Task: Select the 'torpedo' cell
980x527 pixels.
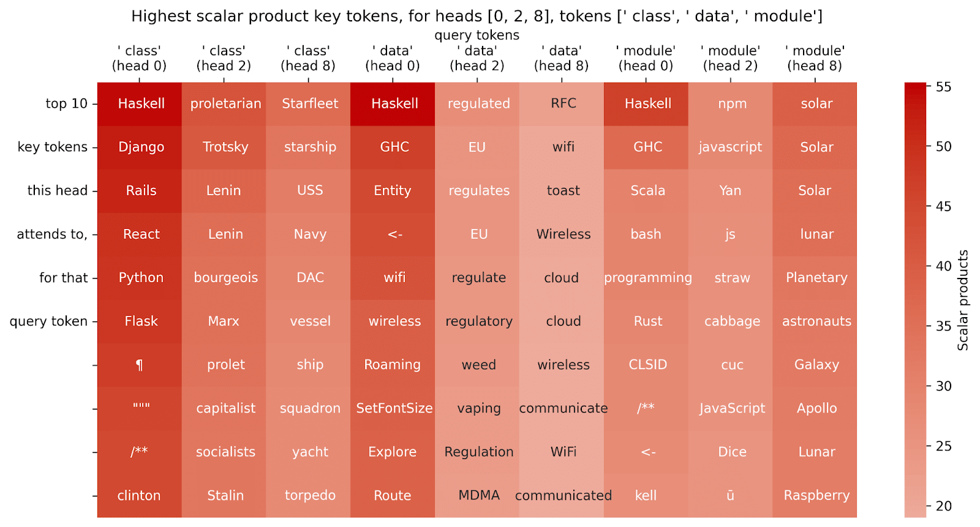Action: [x=310, y=495]
